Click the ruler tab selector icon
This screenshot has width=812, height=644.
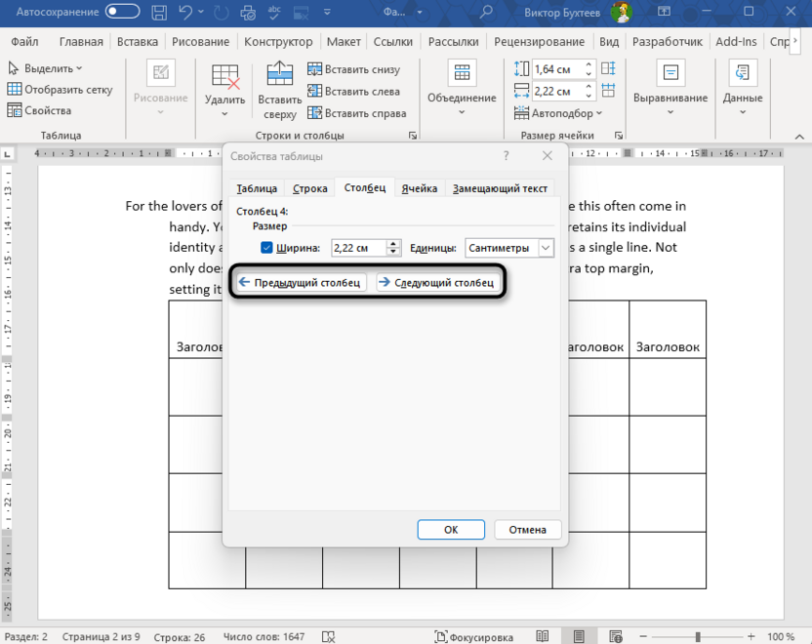click(7, 154)
